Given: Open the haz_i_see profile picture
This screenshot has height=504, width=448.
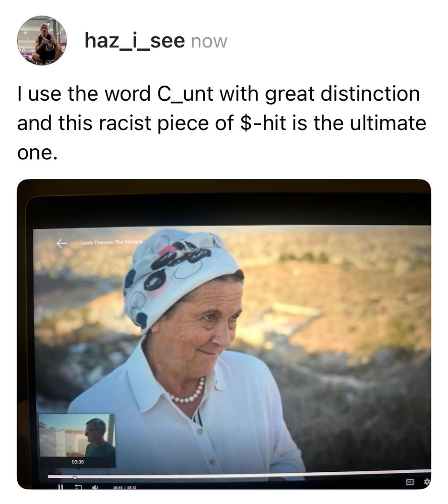Looking at the screenshot, I should click(x=42, y=40).
